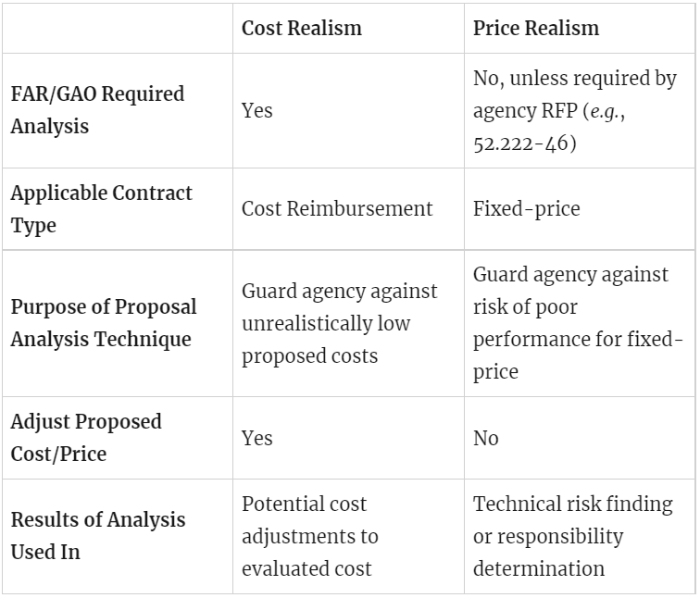This screenshot has height=598, width=700.
Task: Select the Price Realism column header
Action: pos(535,28)
